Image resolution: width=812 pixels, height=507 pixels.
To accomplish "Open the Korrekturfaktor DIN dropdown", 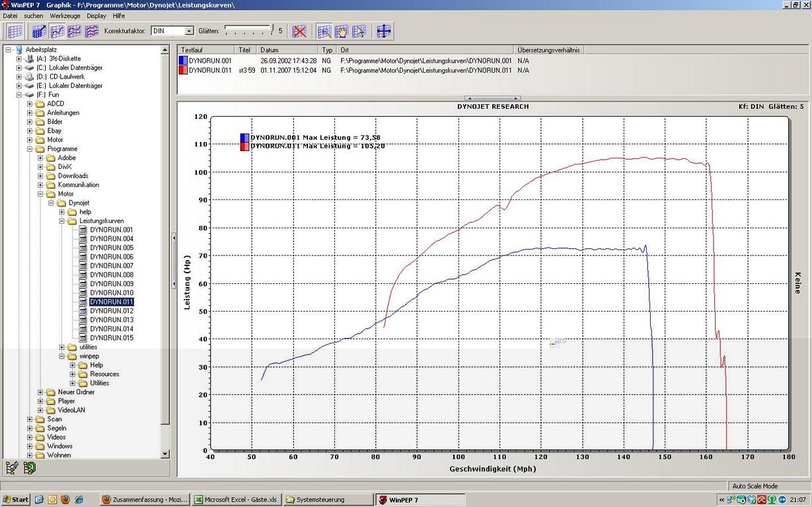I will [x=189, y=31].
